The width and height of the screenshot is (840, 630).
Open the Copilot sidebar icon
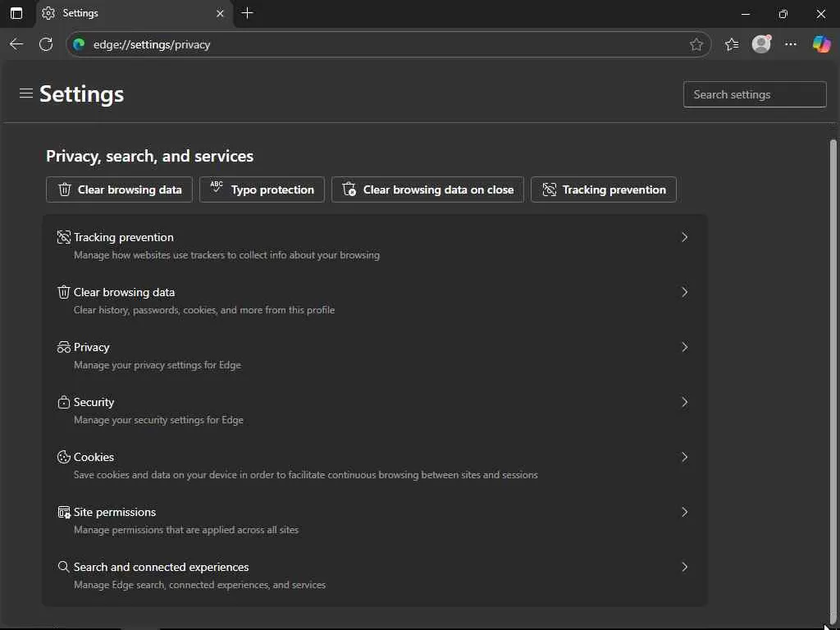click(821, 44)
